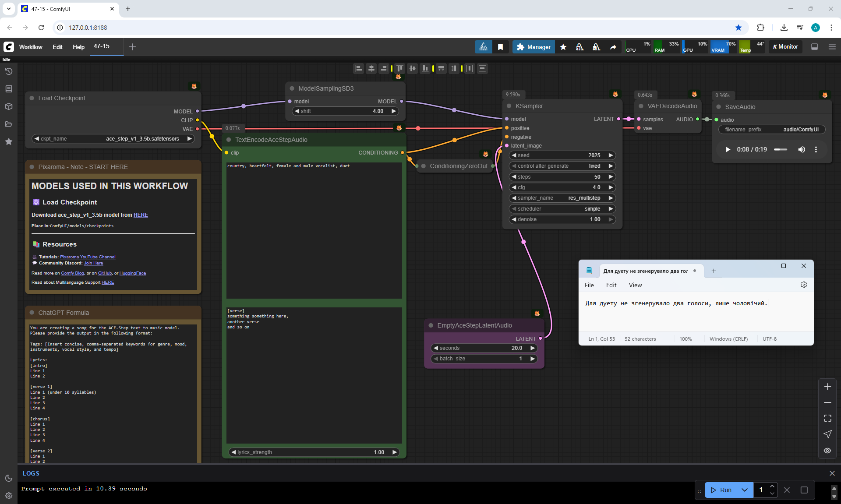The image size is (841, 504).
Task: Click the Pixaroma YouTube Channel link
Action: pyautogui.click(x=88, y=257)
